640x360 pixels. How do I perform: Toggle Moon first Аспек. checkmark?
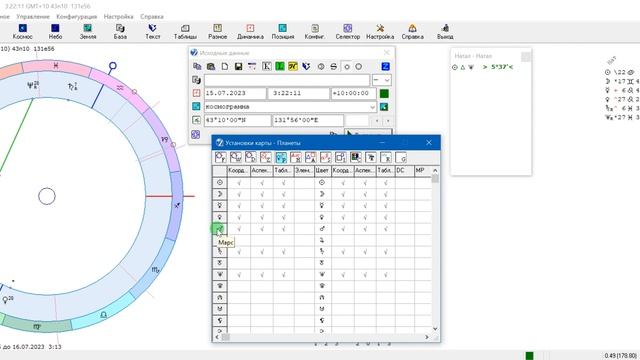tap(262, 194)
